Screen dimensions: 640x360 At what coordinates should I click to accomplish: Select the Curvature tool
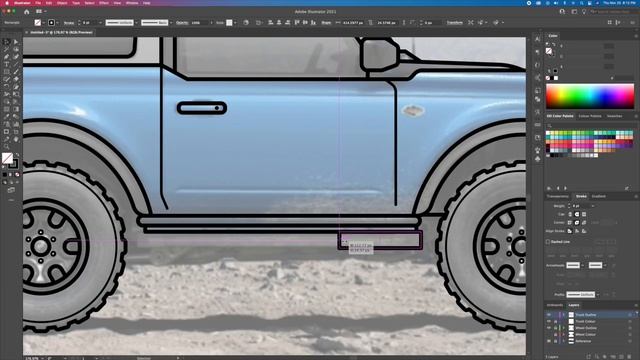click(x=16, y=56)
